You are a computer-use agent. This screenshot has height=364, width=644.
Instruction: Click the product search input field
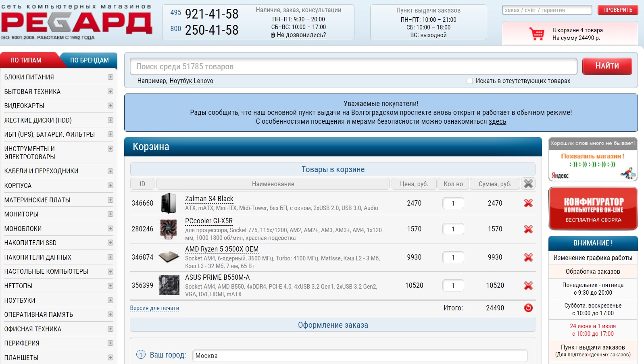pos(354,67)
